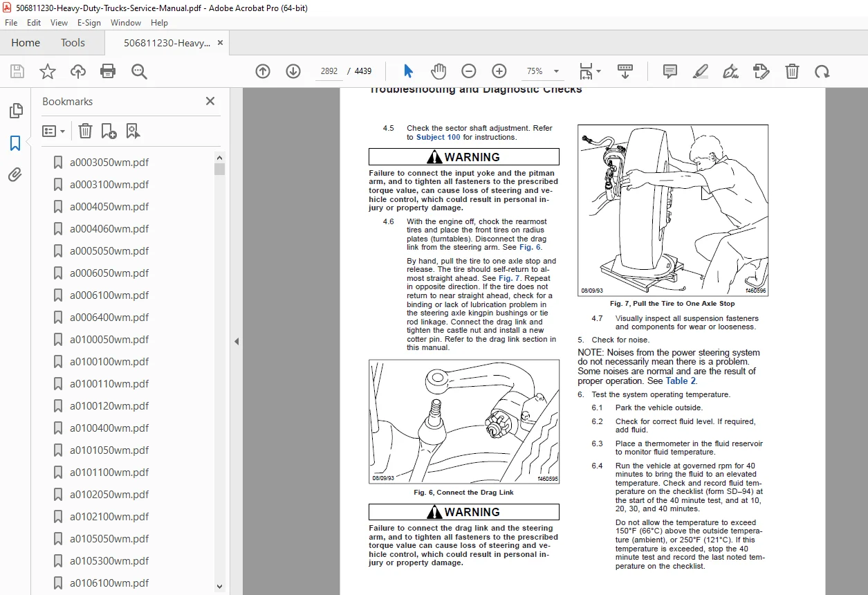Follow the Fig. 6 link

coord(530,247)
